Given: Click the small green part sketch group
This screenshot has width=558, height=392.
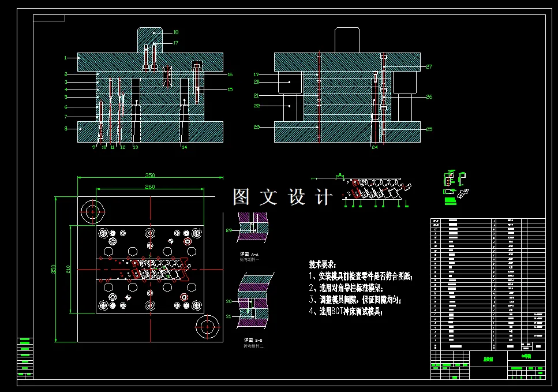Looking at the screenshot, I should point(456,188).
